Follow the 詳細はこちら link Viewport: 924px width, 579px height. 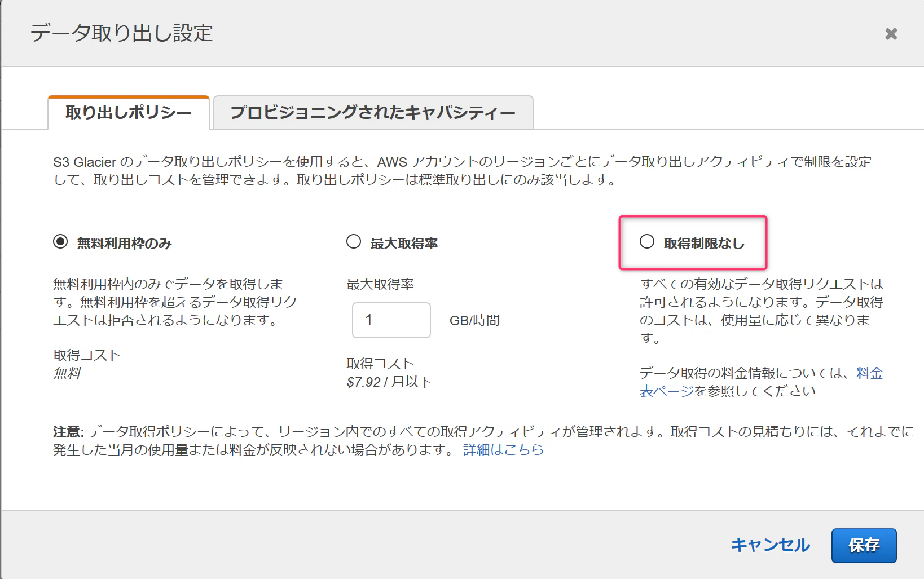(503, 449)
